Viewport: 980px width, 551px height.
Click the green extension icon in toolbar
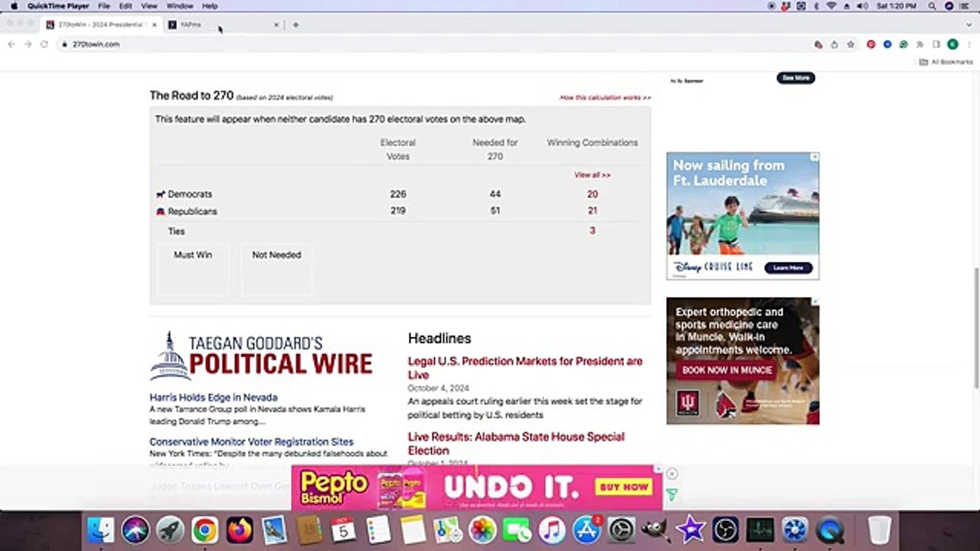click(x=904, y=44)
